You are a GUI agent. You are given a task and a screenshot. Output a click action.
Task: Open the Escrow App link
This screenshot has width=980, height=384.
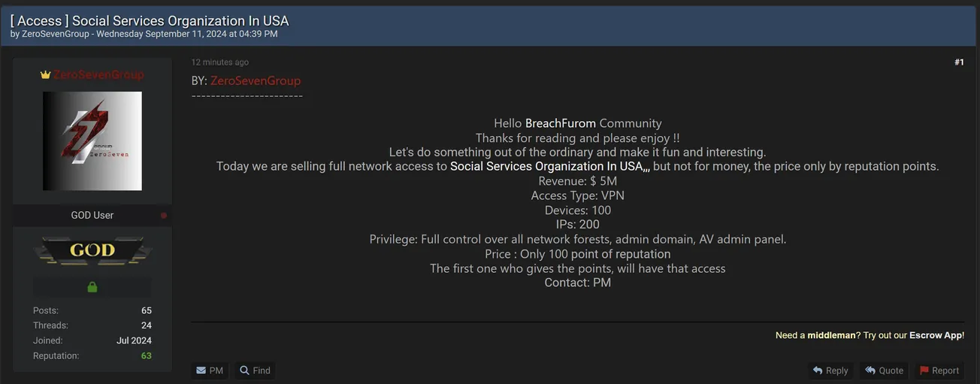point(935,335)
